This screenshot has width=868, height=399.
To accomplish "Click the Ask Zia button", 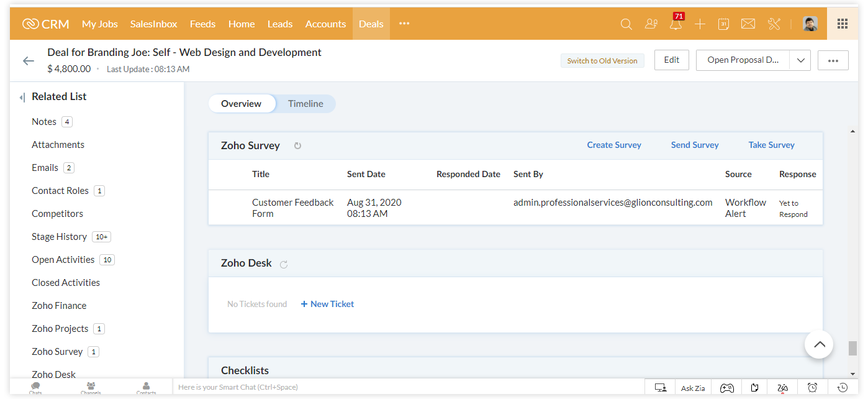I will click(x=693, y=388).
